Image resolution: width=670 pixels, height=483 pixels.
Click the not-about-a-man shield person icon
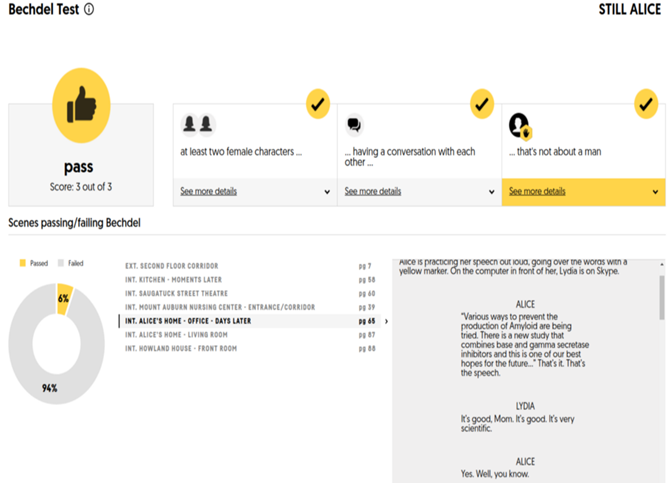click(x=520, y=126)
